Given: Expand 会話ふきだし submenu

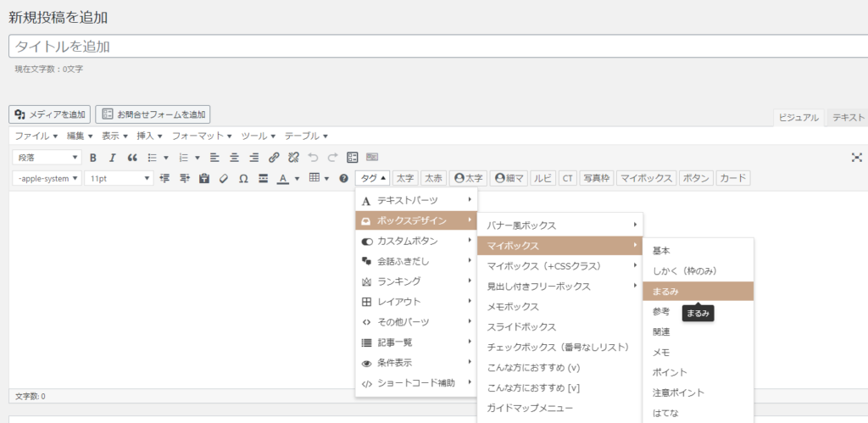Looking at the screenshot, I should (416, 261).
